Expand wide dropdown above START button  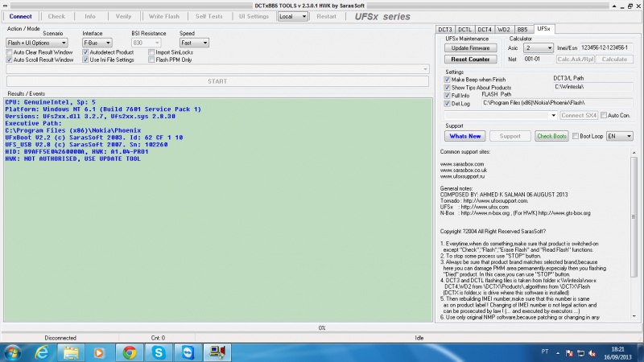point(217,69)
